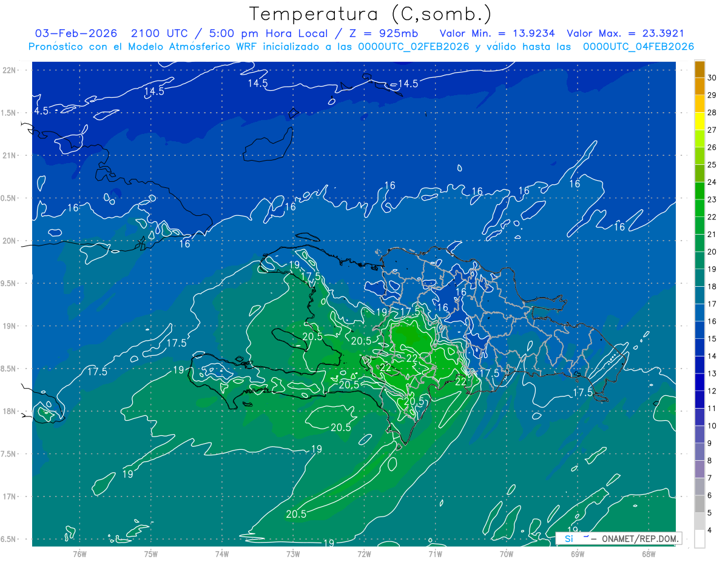Click the '8' value on the color legend
728x562 pixels.
(x=710, y=461)
